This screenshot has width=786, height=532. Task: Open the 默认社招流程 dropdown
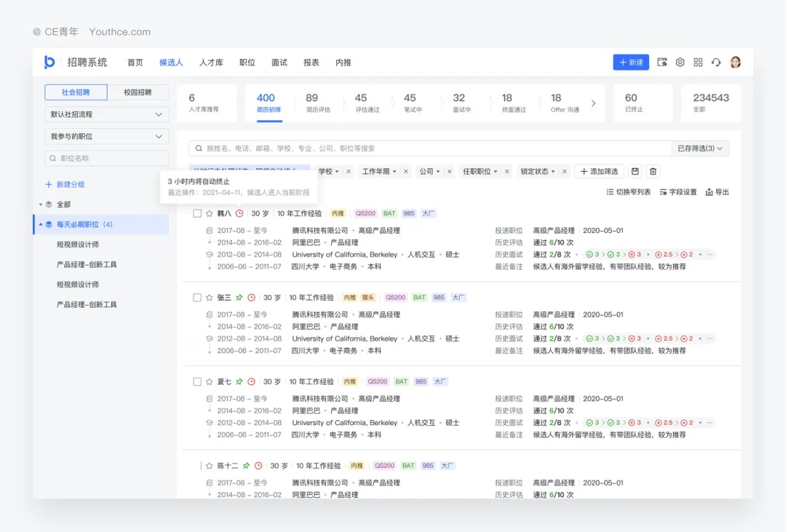point(106,114)
